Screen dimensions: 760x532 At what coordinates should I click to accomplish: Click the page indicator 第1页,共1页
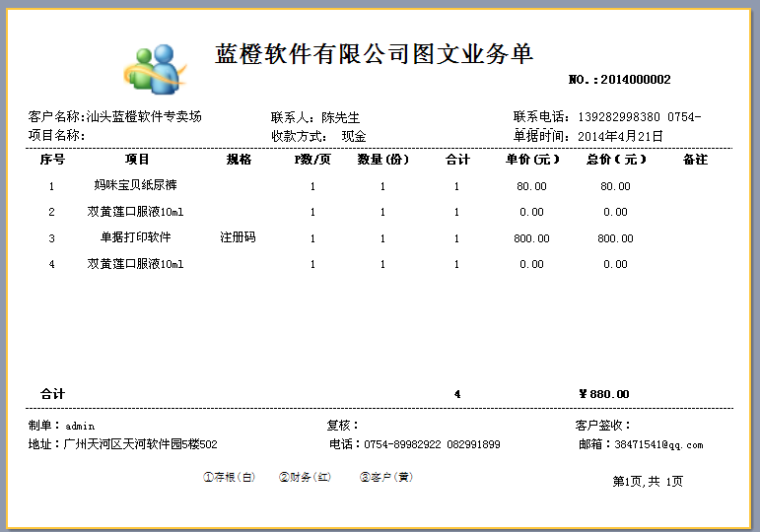[648, 481]
